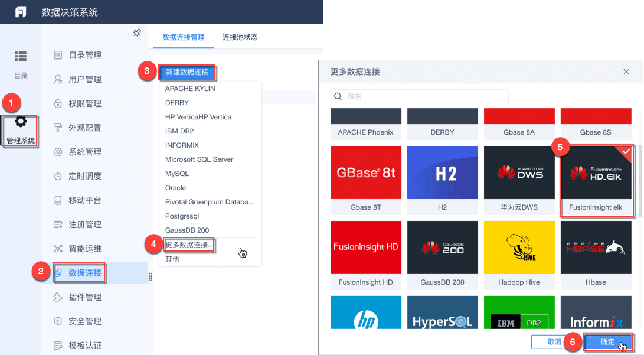The height and width of the screenshot is (355, 644).
Task: Click the 插件管理 puzzle icon
Action: click(58, 297)
